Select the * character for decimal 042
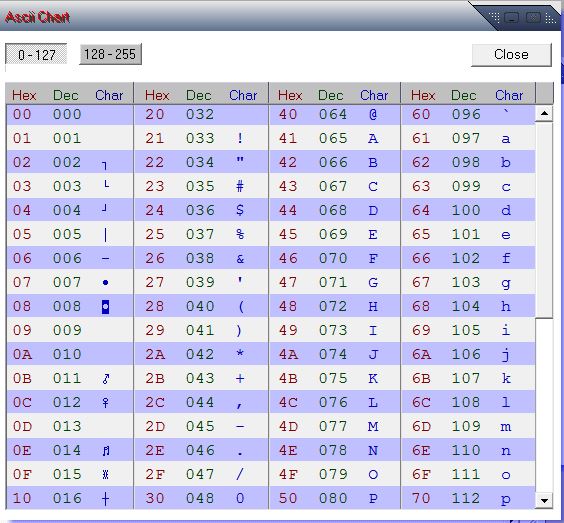The width and height of the screenshot is (564, 523). pyautogui.click(x=240, y=354)
